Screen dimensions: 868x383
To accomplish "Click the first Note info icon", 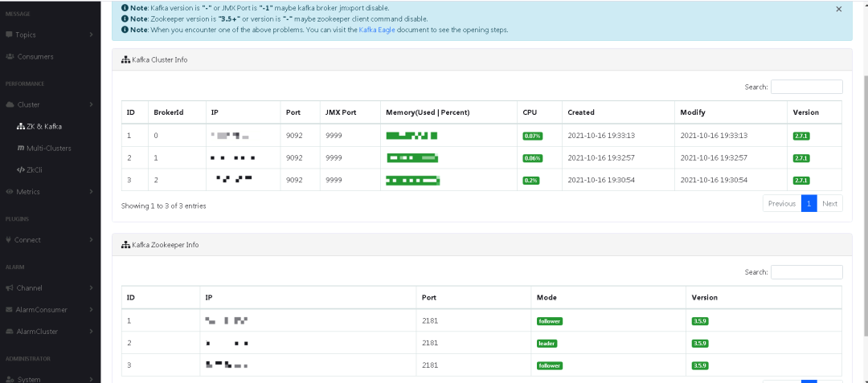I will [125, 9].
